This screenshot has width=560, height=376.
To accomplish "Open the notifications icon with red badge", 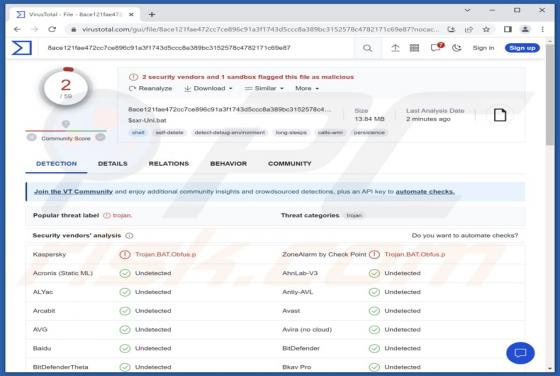I will (x=437, y=47).
